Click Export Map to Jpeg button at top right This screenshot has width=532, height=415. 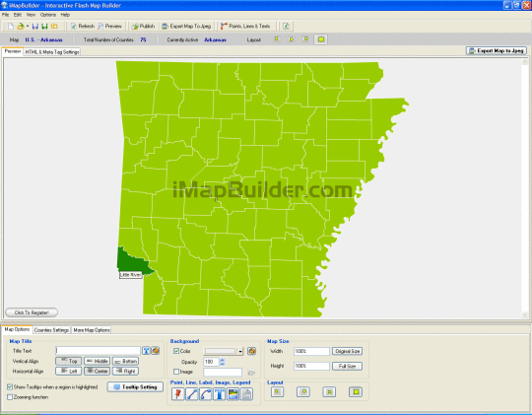point(496,50)
